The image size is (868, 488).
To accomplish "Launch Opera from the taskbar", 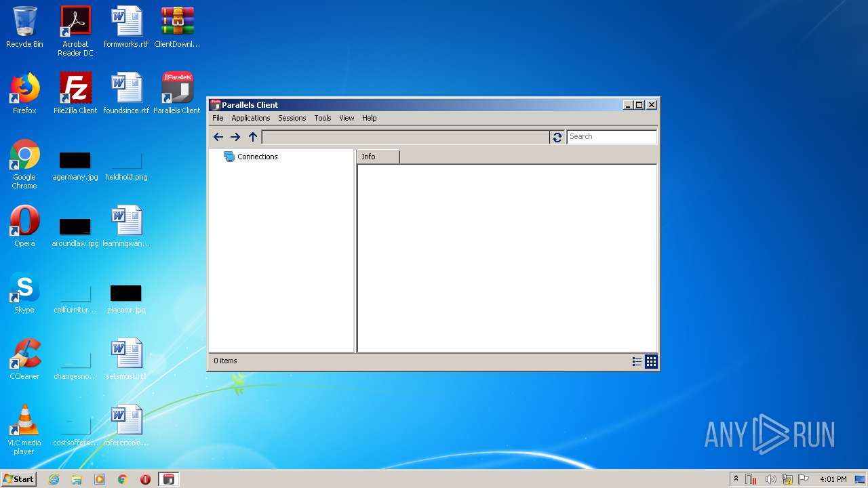I will tap(145, 479).
